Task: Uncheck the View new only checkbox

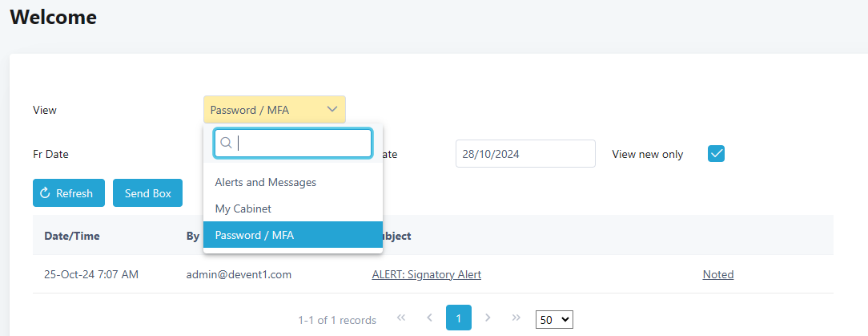Action: tap(716, 153)
